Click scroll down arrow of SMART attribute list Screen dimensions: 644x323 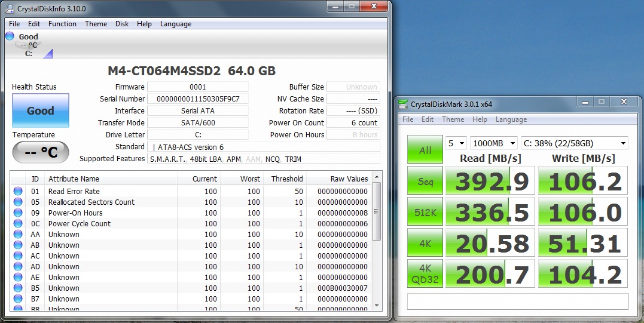coord(377,305)
